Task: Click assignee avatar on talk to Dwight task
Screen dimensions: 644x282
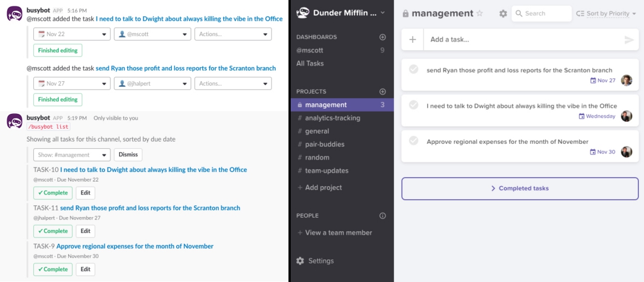Action: tap(627, 116)
